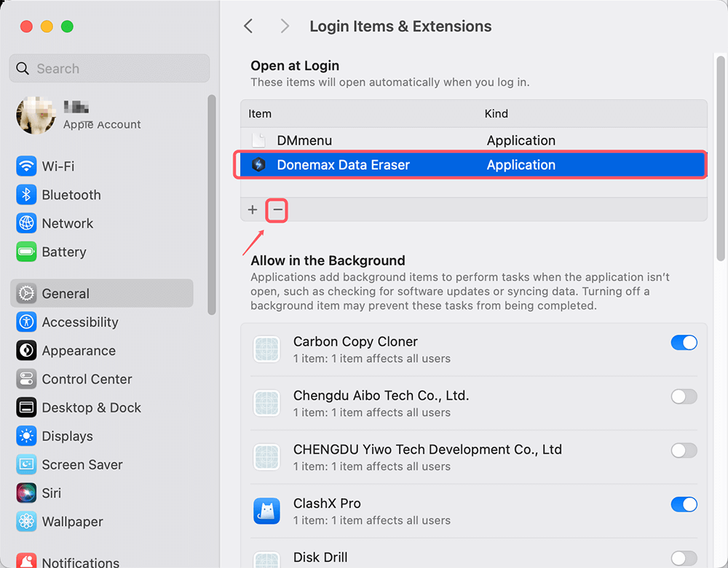Remove Donemax Data Eraser using minus button

click(x=277, y=210)
